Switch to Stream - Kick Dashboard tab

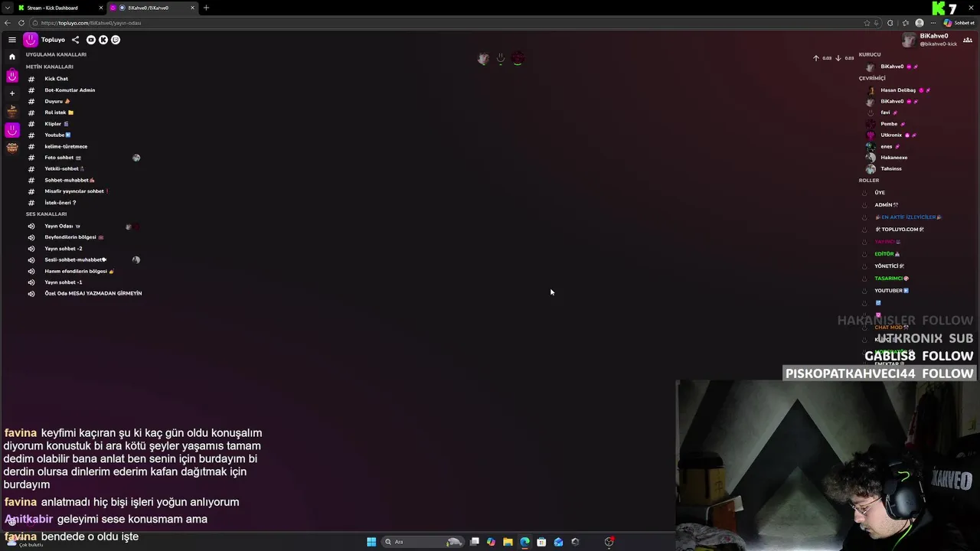(60, 8)
